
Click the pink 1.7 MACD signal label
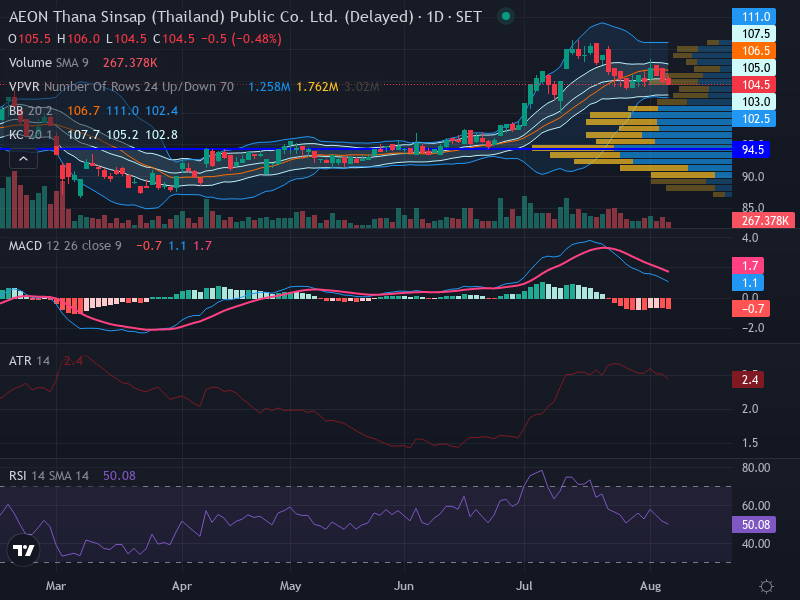(x=748, y=265)
